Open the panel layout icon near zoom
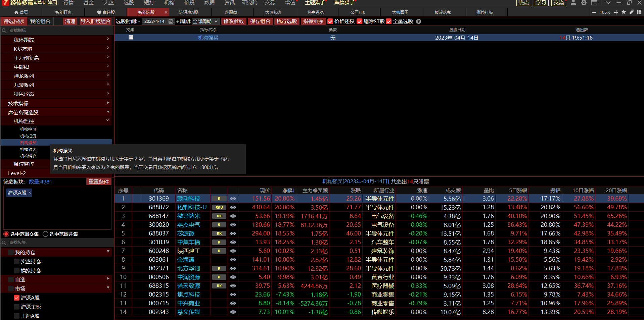The width and height of the screenshot is (644, 320). pos(639,12)
